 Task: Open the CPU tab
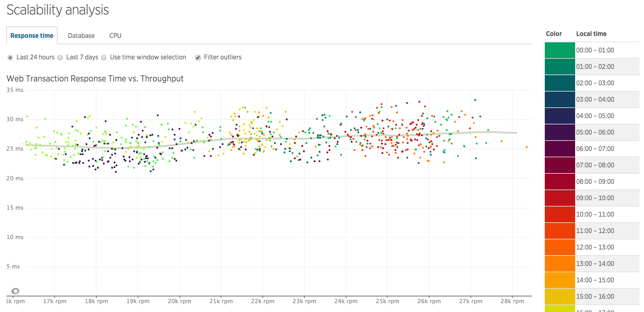pos(115,36)
